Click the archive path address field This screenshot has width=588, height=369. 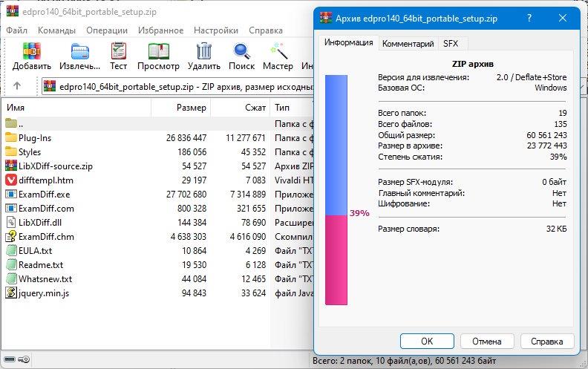(177, 87)
